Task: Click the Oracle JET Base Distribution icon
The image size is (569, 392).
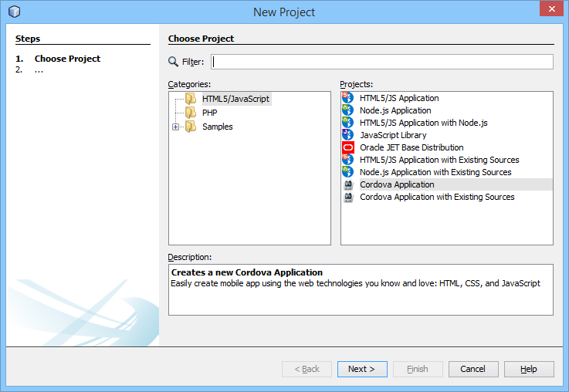Action: coord(347,147)
